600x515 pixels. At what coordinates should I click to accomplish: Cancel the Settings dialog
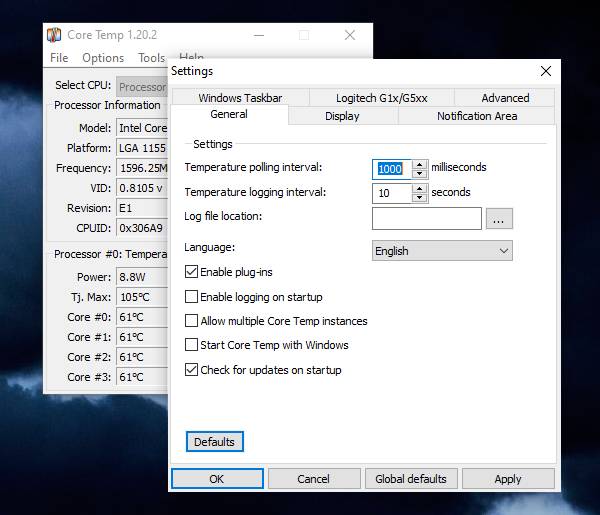pos(313,479)
